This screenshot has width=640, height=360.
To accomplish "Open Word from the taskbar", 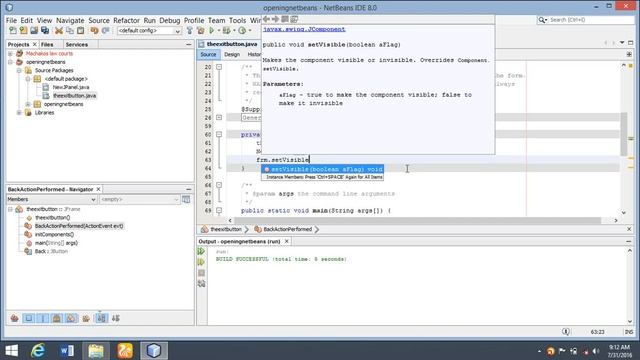I will click(67, 351).
